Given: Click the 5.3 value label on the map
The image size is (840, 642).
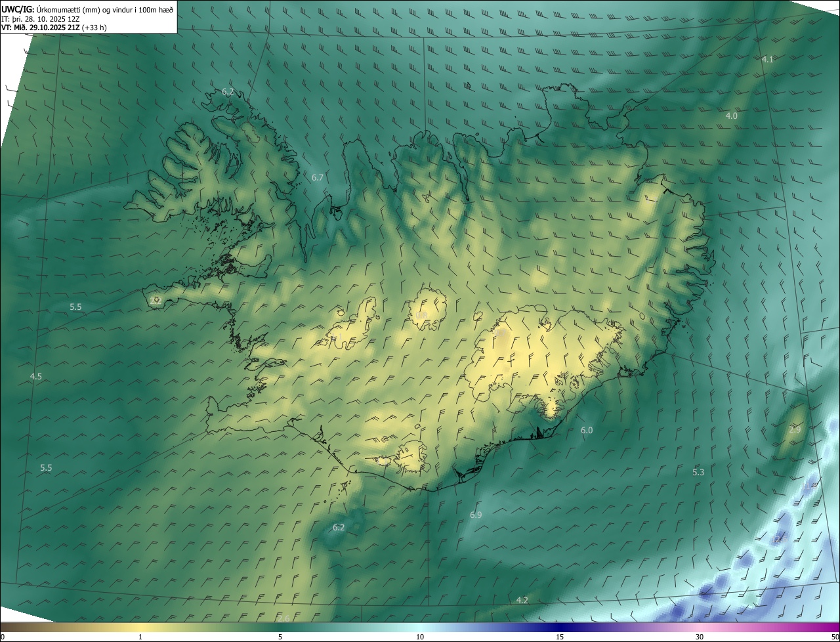Looking at the screenshot, I should coord(698,472).
